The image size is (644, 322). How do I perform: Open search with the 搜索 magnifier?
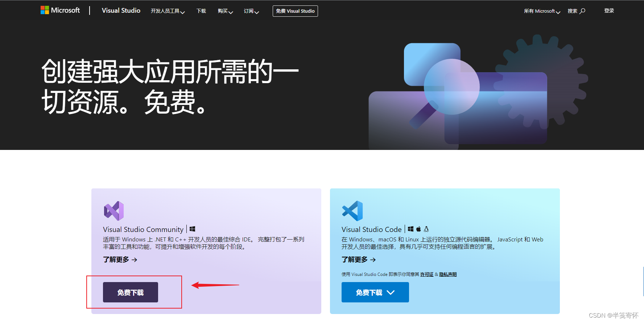[x=577, y=11]
